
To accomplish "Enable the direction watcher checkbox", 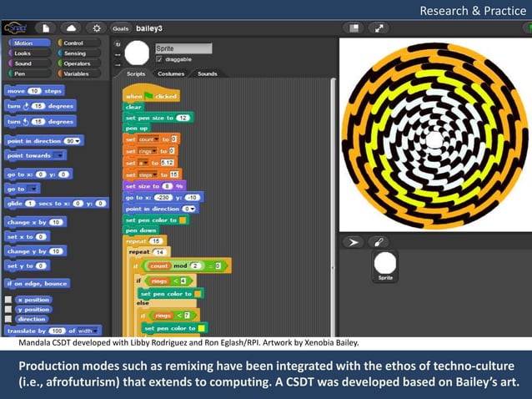I will coord(8,319).
